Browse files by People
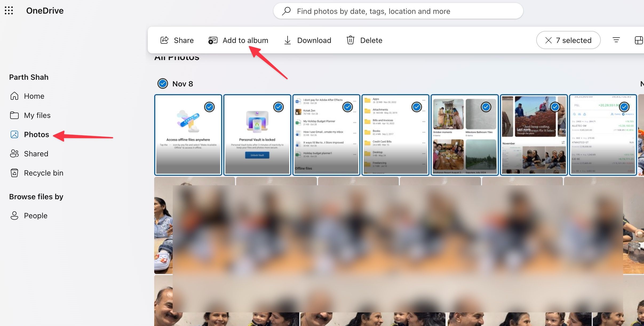 pyautogui.click(x=35, y=216)
